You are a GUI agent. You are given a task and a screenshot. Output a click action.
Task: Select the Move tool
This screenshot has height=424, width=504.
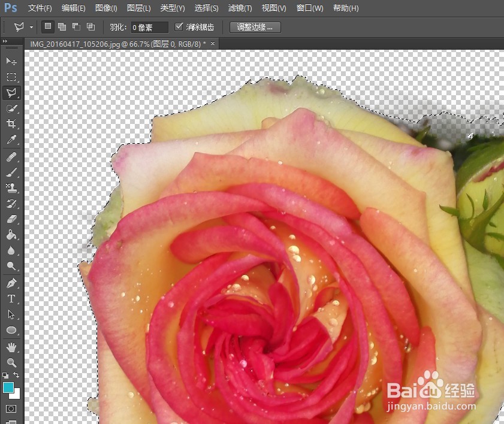[x=11, y=61]
